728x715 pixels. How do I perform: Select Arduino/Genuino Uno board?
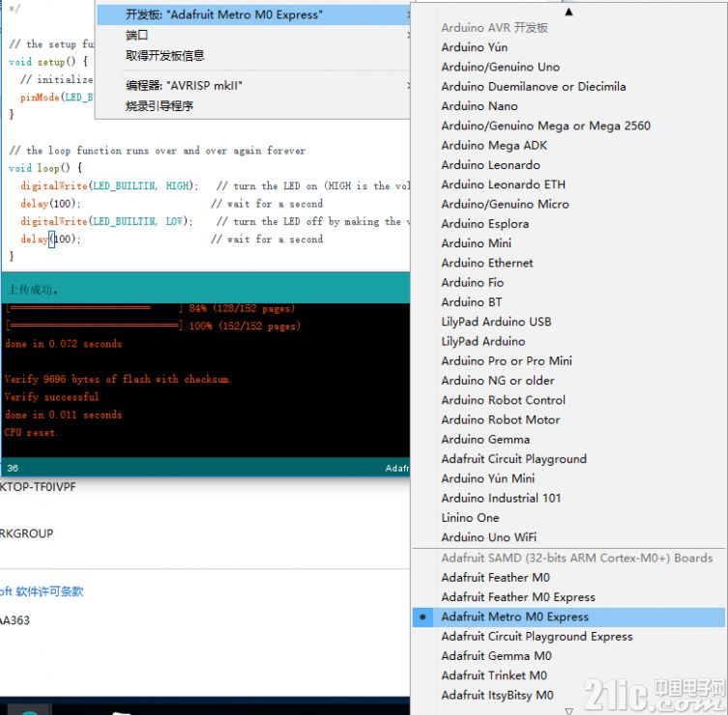[568, 67]
